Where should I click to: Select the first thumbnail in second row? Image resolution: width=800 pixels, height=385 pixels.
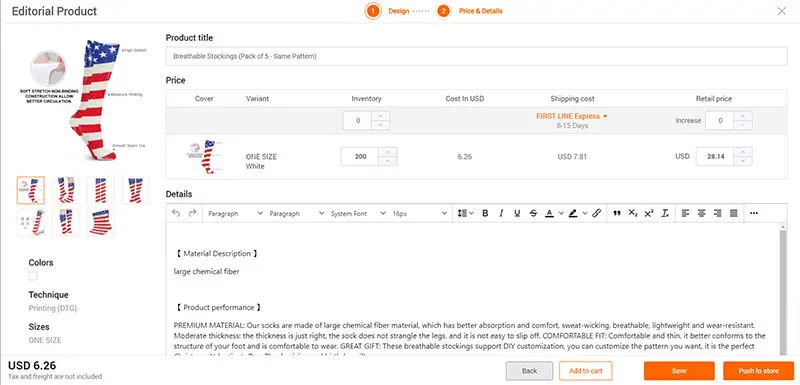point(31,222)
